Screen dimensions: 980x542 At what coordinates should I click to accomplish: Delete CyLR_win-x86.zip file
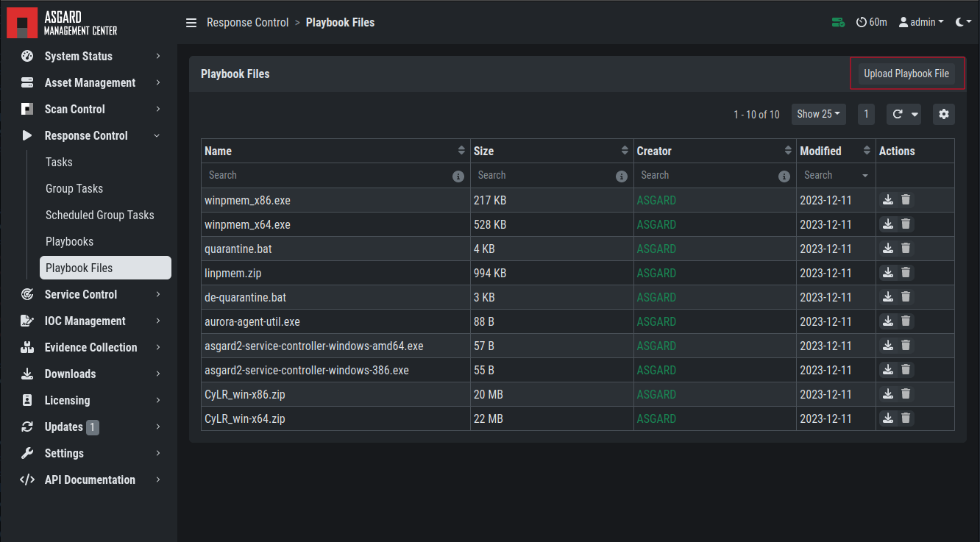(x=906, y=394)
